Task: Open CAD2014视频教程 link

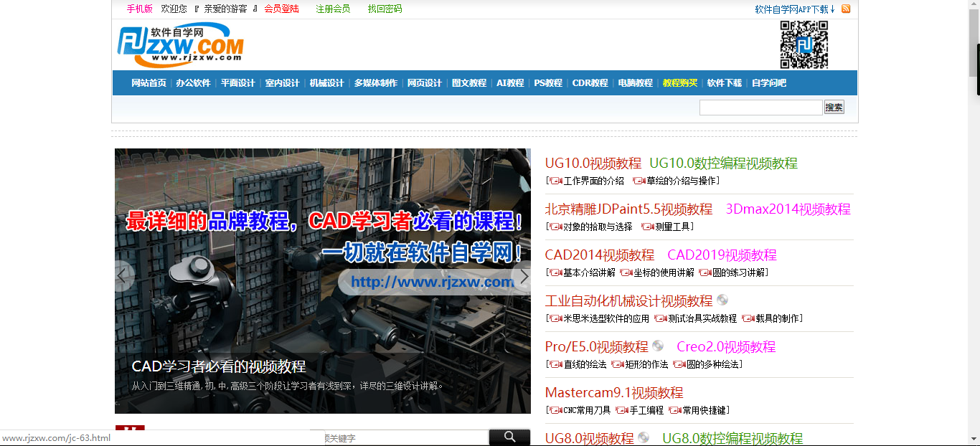Action: (x=599, y=255)
